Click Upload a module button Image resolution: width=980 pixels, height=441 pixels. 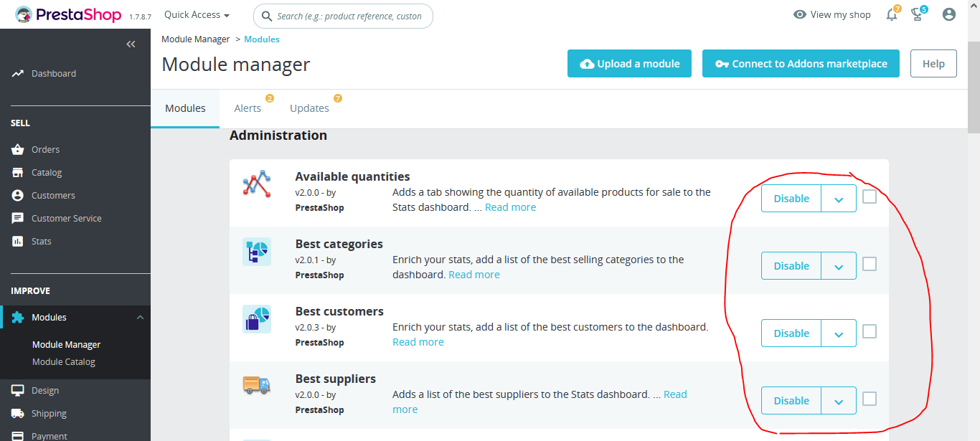pyautogui.click(x=629, y=64)
